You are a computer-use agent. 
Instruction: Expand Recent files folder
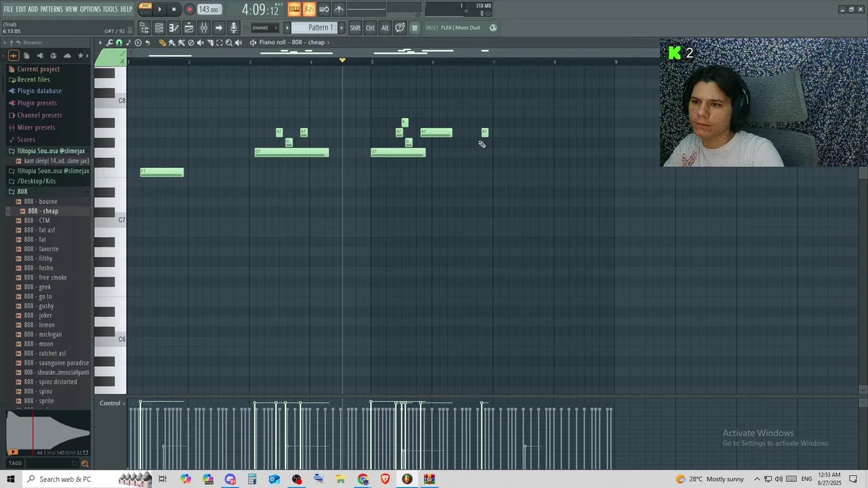pyautogui.click(x=33, y=79)
